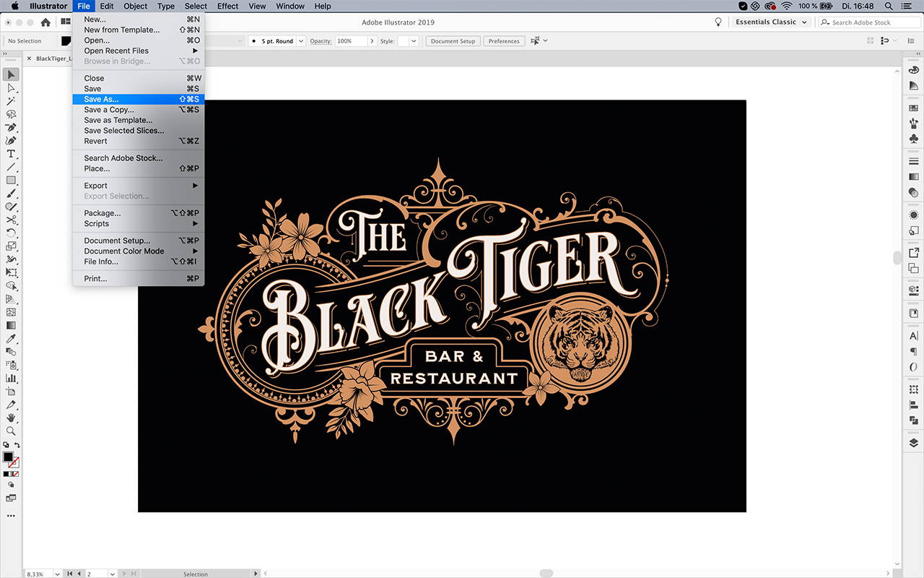Expand the Export submenu
This screenshot has height=578, width=924.
coord(137,186)
